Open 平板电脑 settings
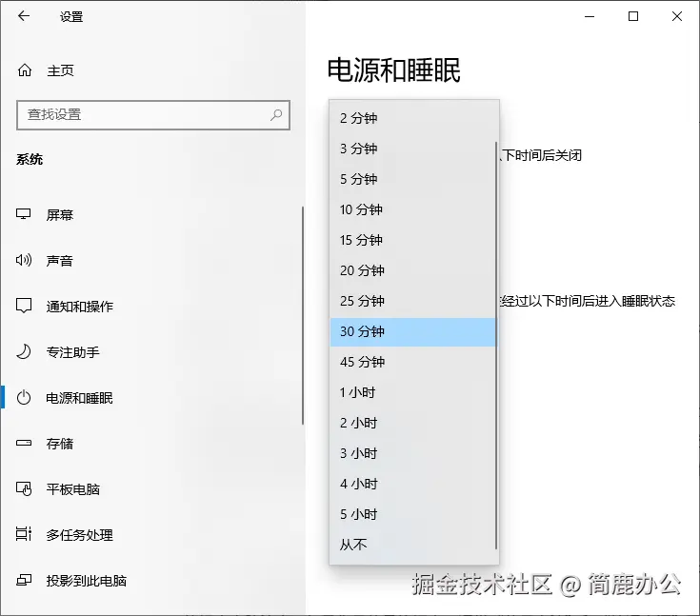Viewport: 700px width, 616px height. [x=151, y=489]
